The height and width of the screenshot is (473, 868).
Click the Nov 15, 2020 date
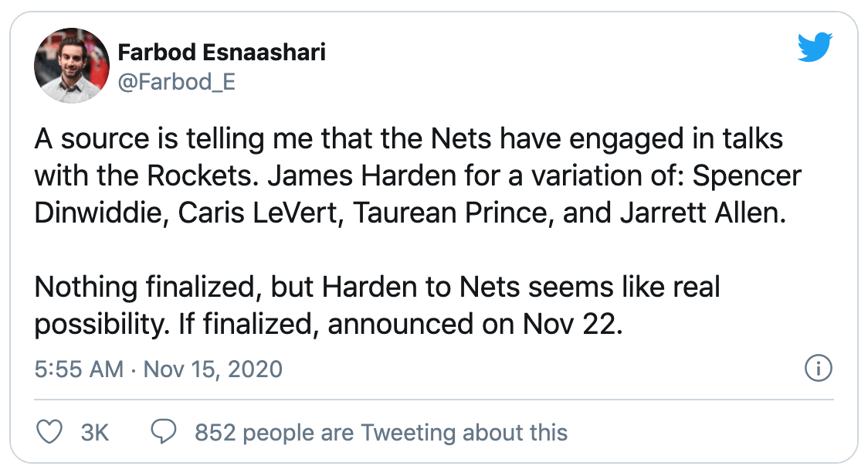[213, 369]
